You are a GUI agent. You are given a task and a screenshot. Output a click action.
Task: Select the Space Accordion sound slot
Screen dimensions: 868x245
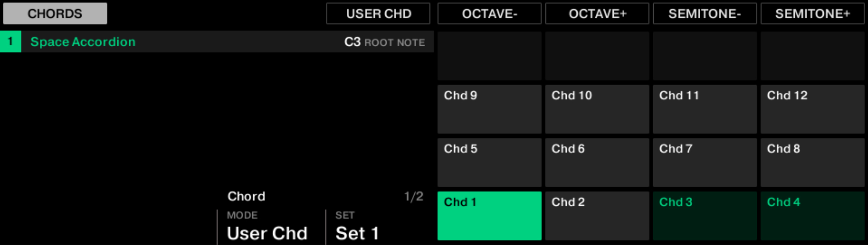[83, 42]
